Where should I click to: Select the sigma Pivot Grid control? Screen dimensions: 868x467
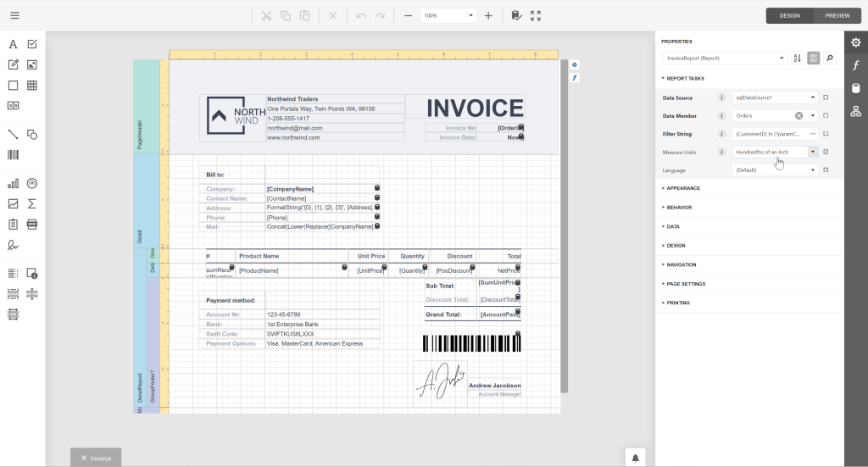pyautogui.click(x=32, y=203)
